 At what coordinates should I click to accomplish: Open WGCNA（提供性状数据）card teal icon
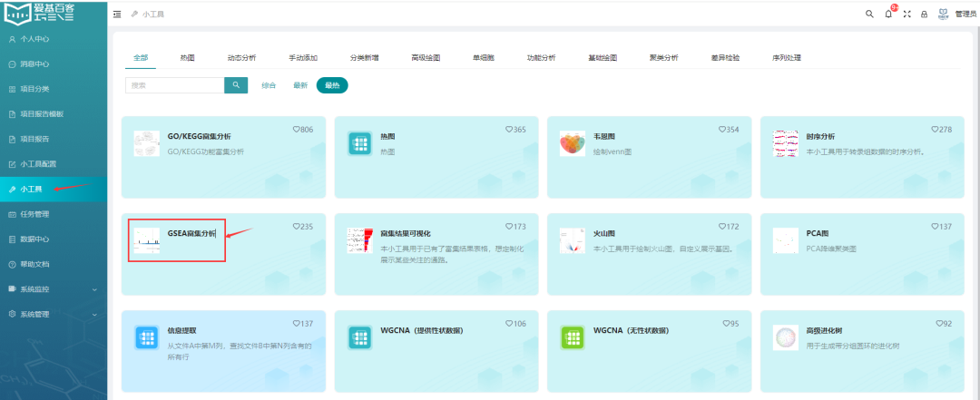(x=359, y=337)
